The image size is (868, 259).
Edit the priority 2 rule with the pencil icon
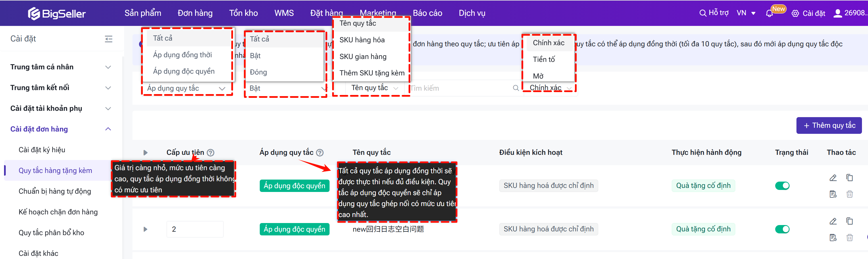point(833,222)
